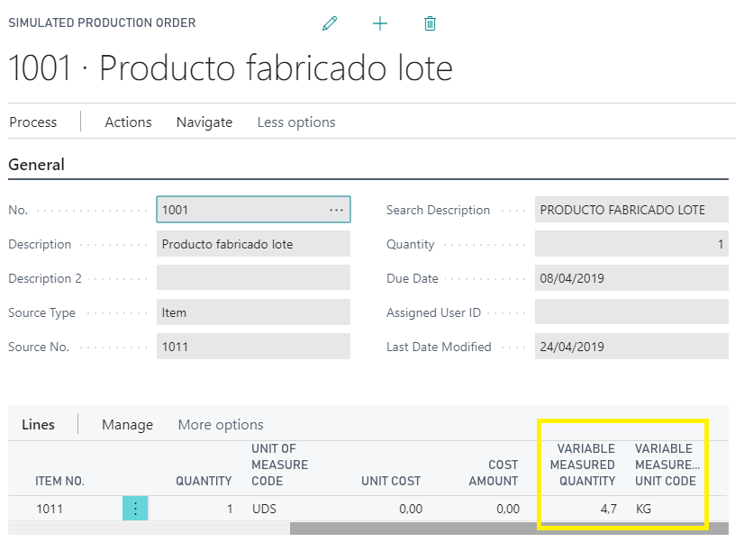Click the KG variable measure unit cell
The width and height of the screenshot is (744, 560).
(x=643, y=509)
